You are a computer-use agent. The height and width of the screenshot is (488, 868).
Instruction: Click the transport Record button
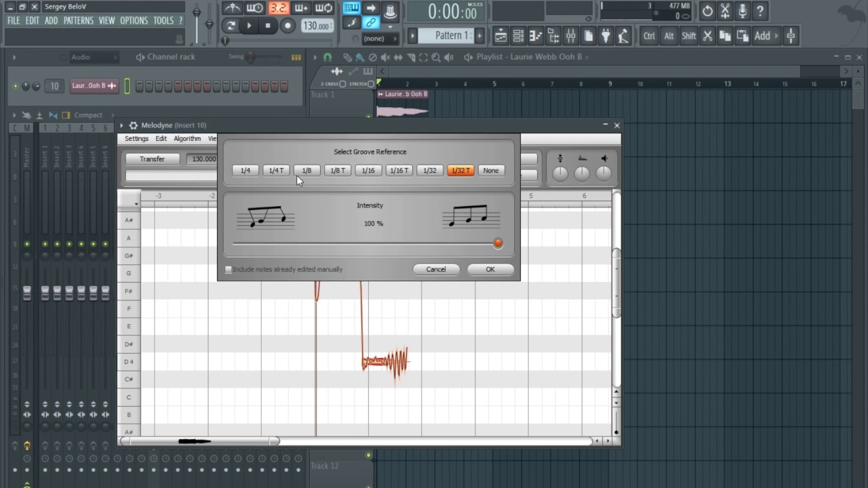(x=288, y=26)
